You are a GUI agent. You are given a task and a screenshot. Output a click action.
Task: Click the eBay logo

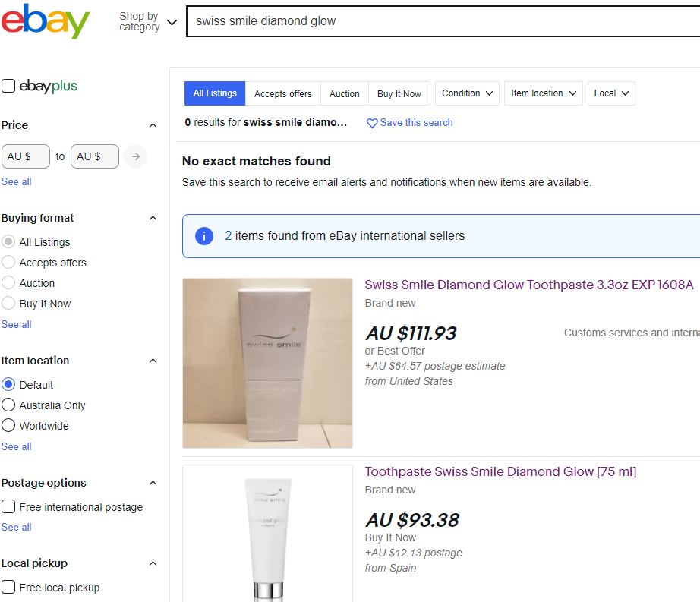pyautogui.click(x=46, y=21)
